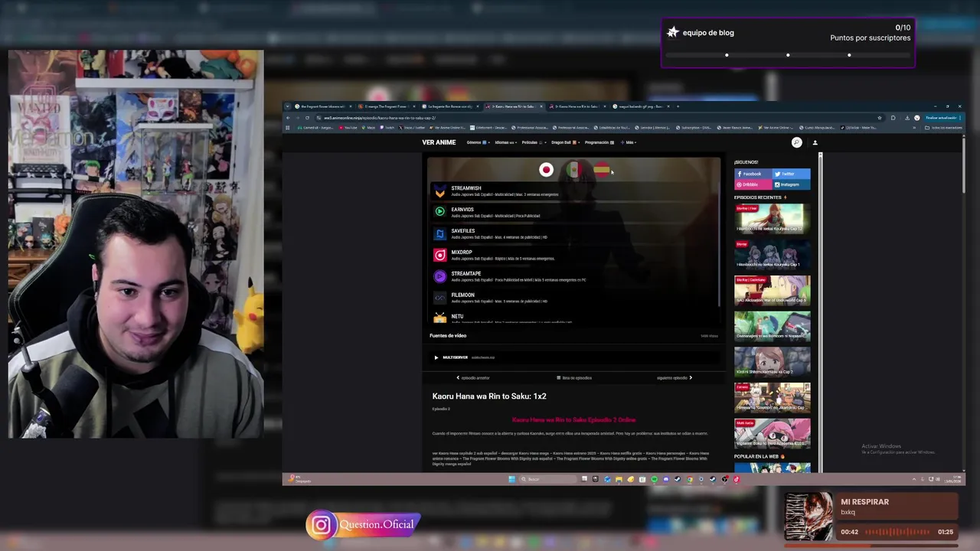Open the Programación menu item
Image resolution: width=980 pixels, height=551 pixels.
coord(599,142)
